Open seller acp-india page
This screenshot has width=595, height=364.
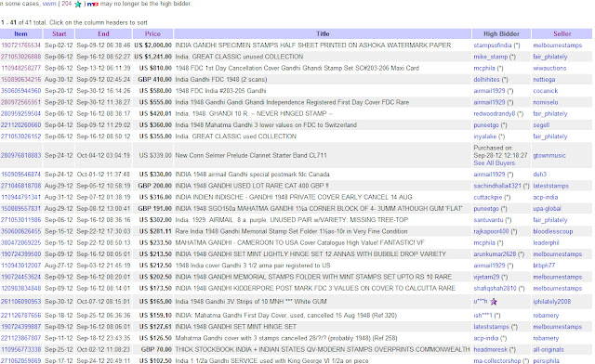pyautogui.click(x=546, y=197)
